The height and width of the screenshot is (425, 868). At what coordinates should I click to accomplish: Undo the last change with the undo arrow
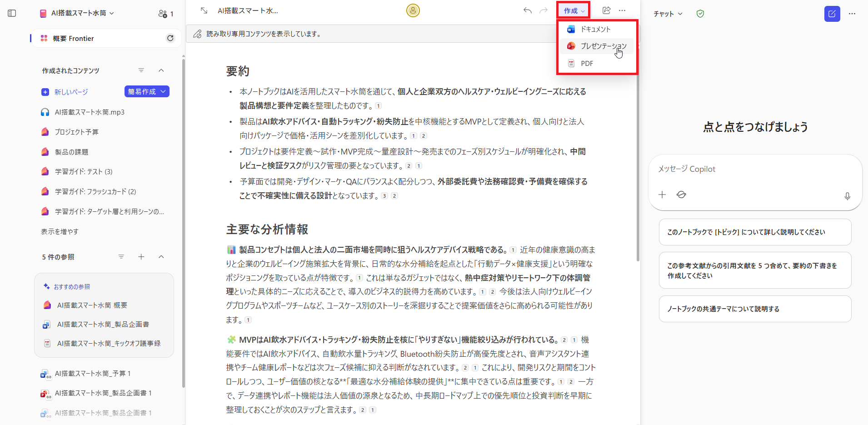[x=527, y=10]
